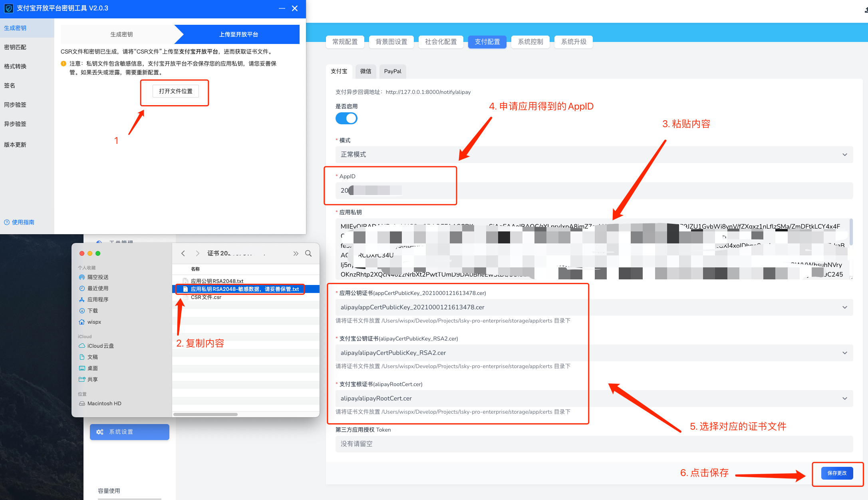Open 应用程序 in Finder sidebar
The height and width of the screenshot is (500, 868).
[94, 299]
